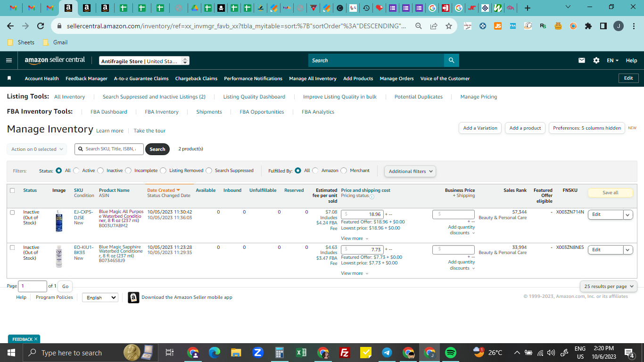Open Spotify from the taskbar
The width and height of the screenshot is (644, 362).
pos(450,353)
